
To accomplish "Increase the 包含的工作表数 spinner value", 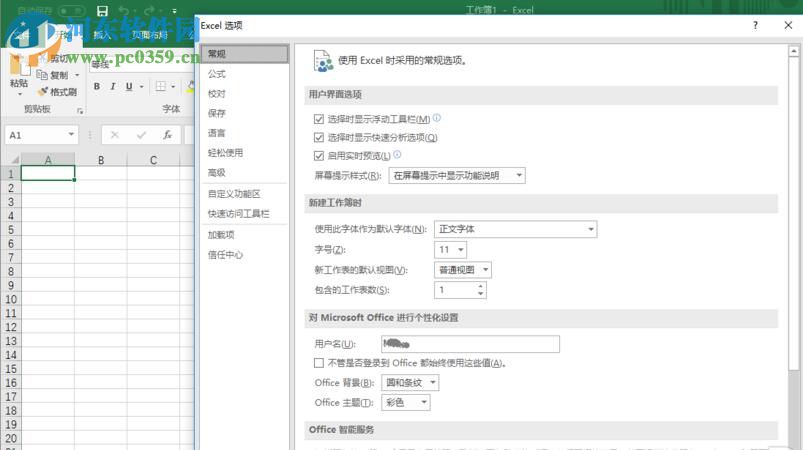I will (x=481, y=286).
